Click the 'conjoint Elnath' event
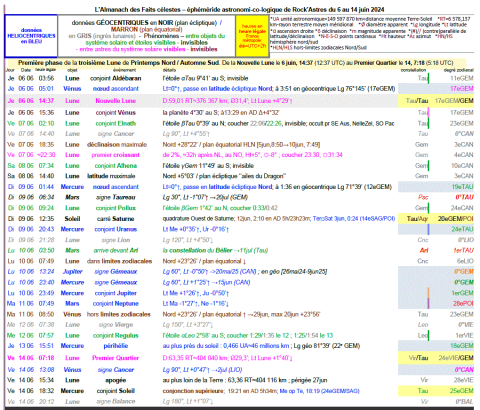Viewport: 480px width, 410px height. [116, 123]
